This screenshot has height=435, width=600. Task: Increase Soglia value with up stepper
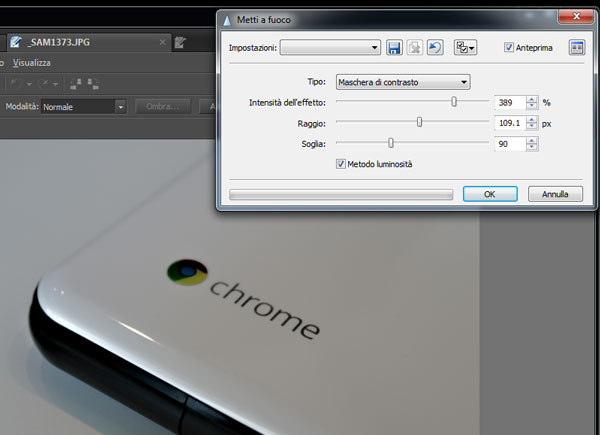[x=532, y=141]
